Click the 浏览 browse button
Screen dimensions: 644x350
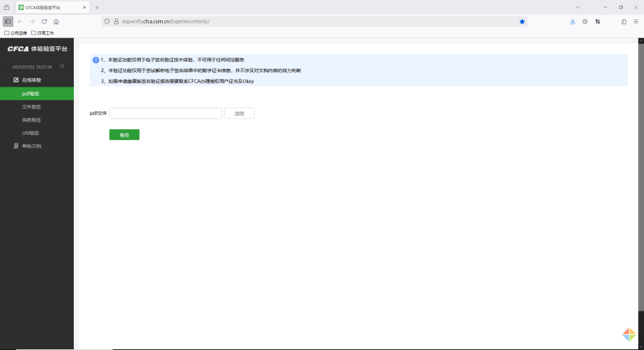click(x=239, y=112)
